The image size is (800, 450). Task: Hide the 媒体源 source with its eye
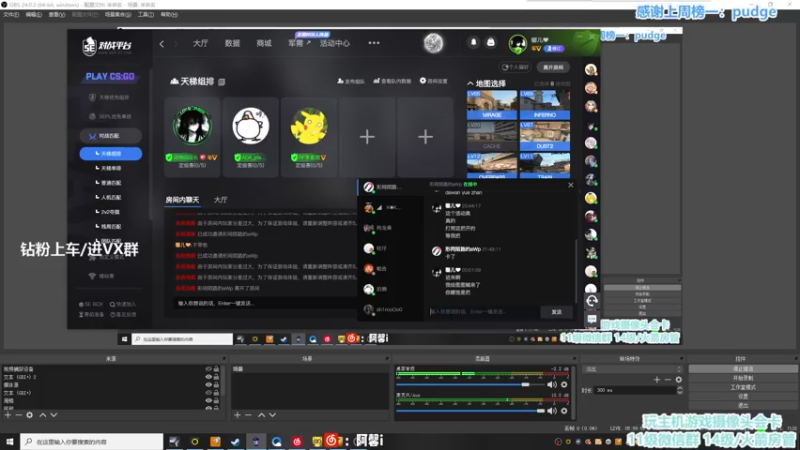coord(208,385)
